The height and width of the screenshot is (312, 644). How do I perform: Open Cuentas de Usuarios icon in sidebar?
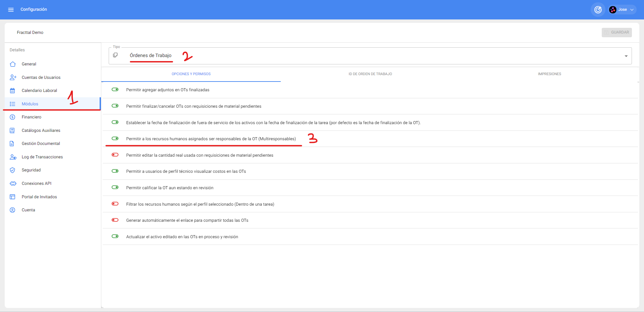(13, 77)
